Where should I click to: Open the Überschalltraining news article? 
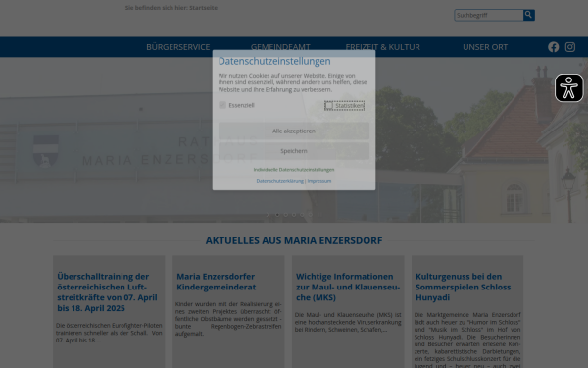click(x=107, y=292)
